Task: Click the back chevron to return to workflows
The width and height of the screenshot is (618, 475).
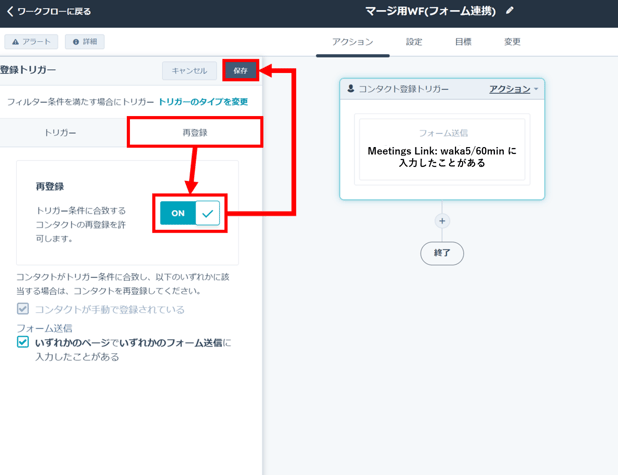Action: (10, 12)
